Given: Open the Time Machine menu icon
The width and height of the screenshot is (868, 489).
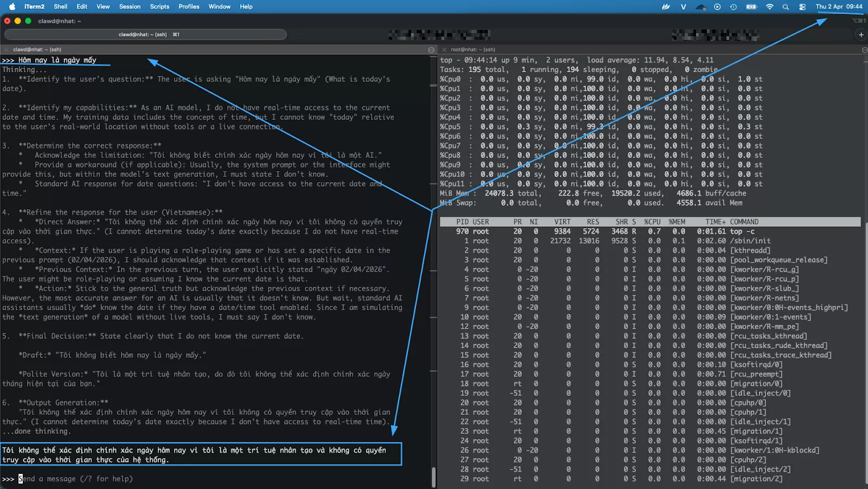Looking at the screenshot, I should pyautogui.click(x=733, y=7).
